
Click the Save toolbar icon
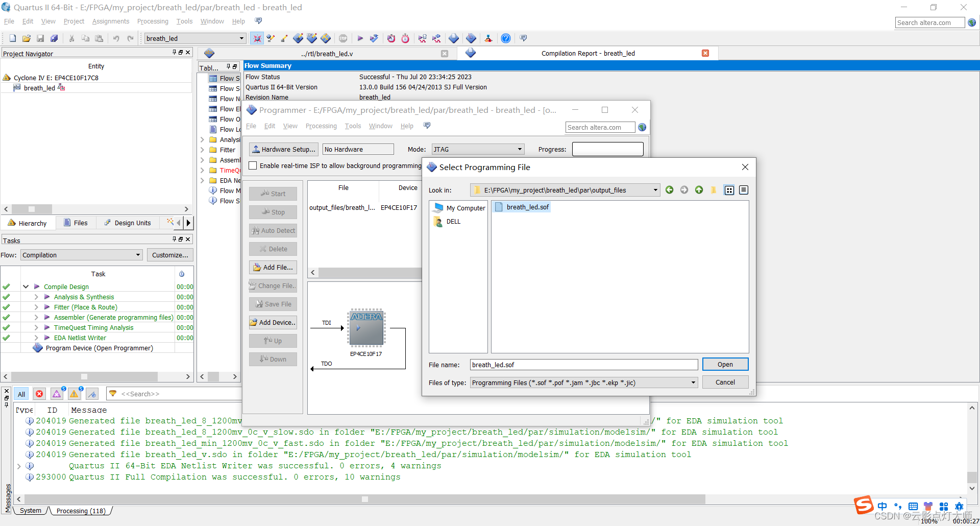(x=40, y=38)
